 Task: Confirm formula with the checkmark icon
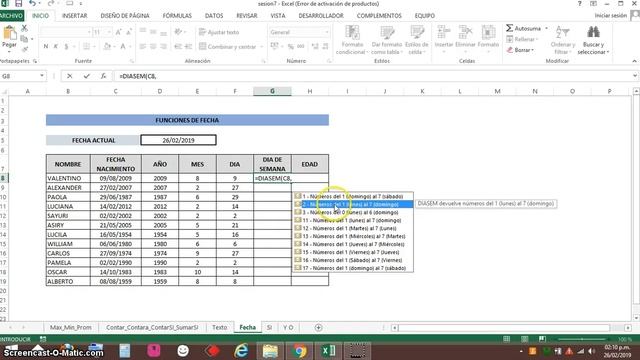click(87, 76)
